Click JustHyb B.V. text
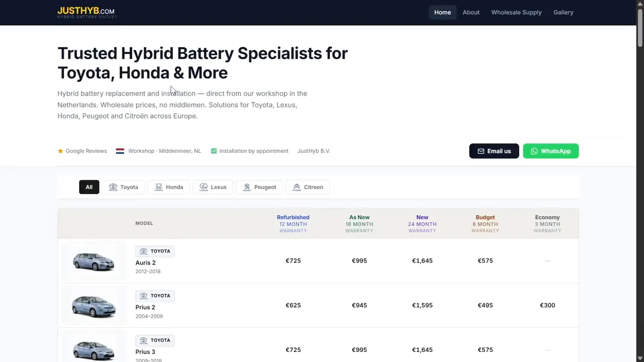The height and width of the screenshot is (362, 644). click(314, 151)
